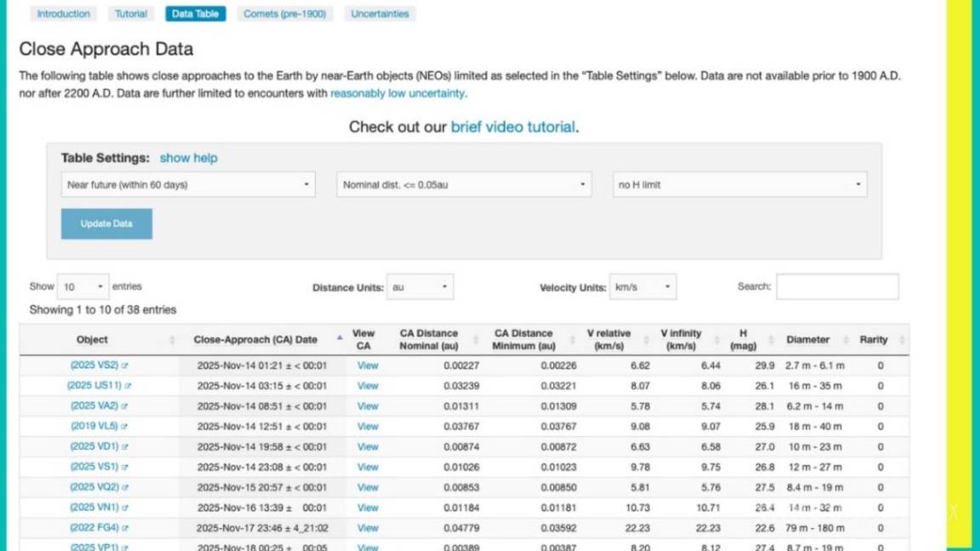Open external link icon beside 2019 VL5

[x=124, y=427]
